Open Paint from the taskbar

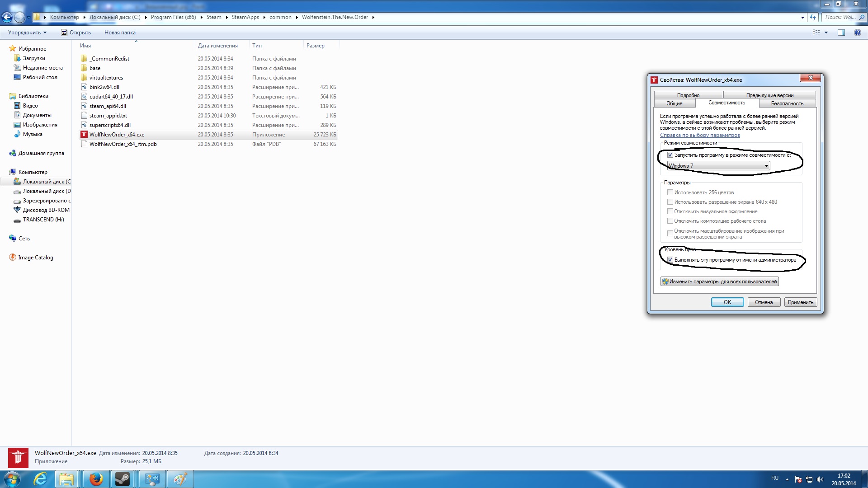pos(180,479)
